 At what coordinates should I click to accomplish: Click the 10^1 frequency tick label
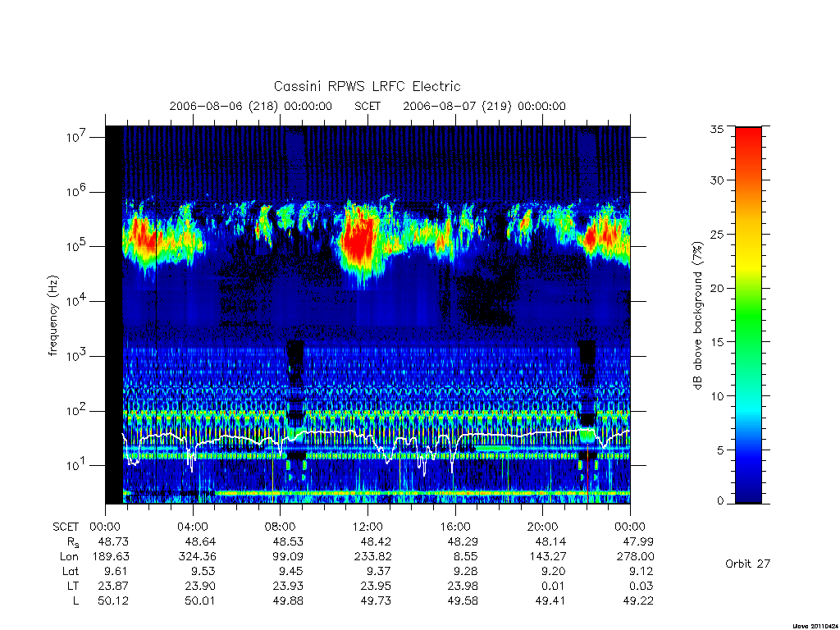(77, 465)
